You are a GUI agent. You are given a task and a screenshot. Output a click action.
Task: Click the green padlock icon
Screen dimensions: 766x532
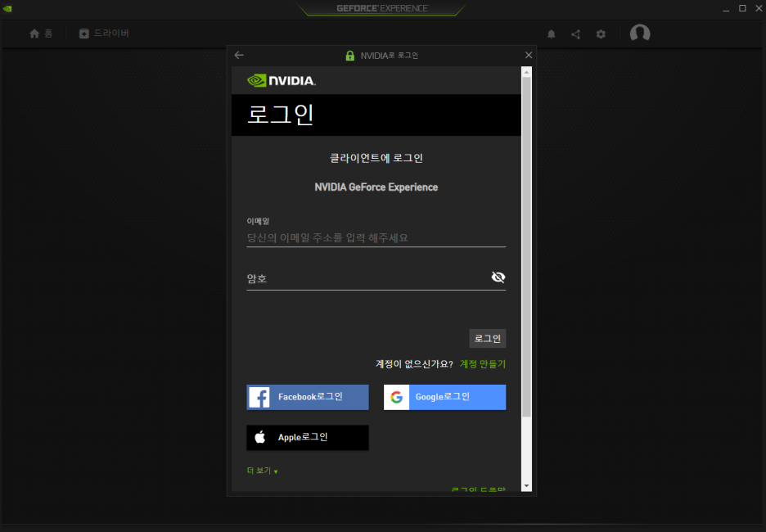(x=349, y=55)
